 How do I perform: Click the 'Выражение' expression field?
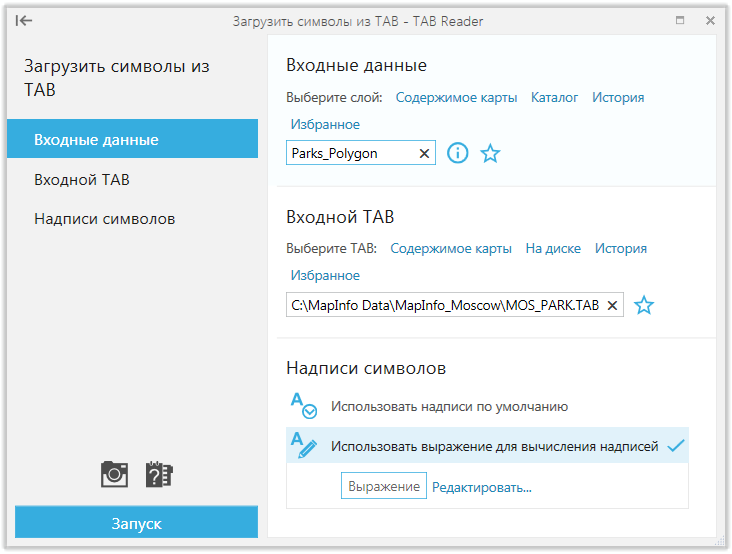[x=384, y=486]
